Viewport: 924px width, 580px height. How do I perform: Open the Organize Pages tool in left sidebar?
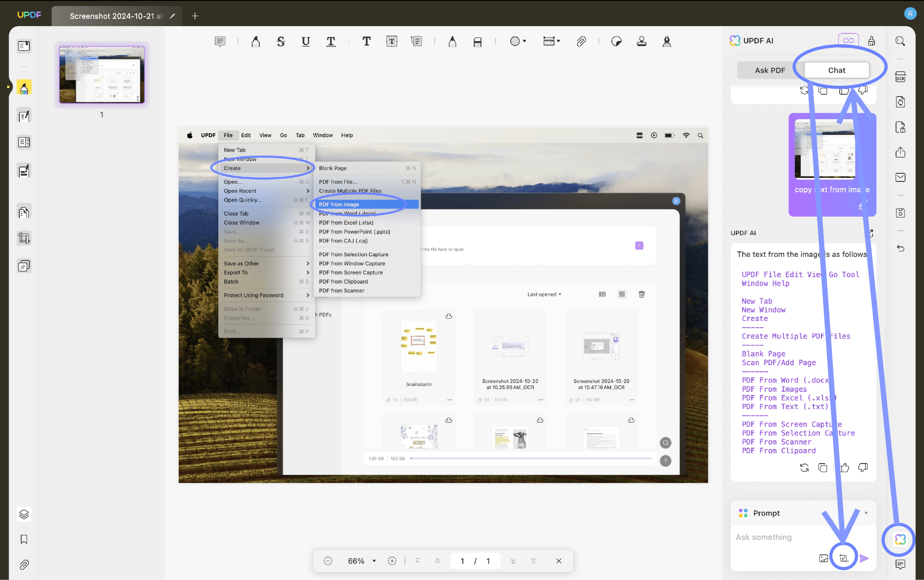[24, 212]
